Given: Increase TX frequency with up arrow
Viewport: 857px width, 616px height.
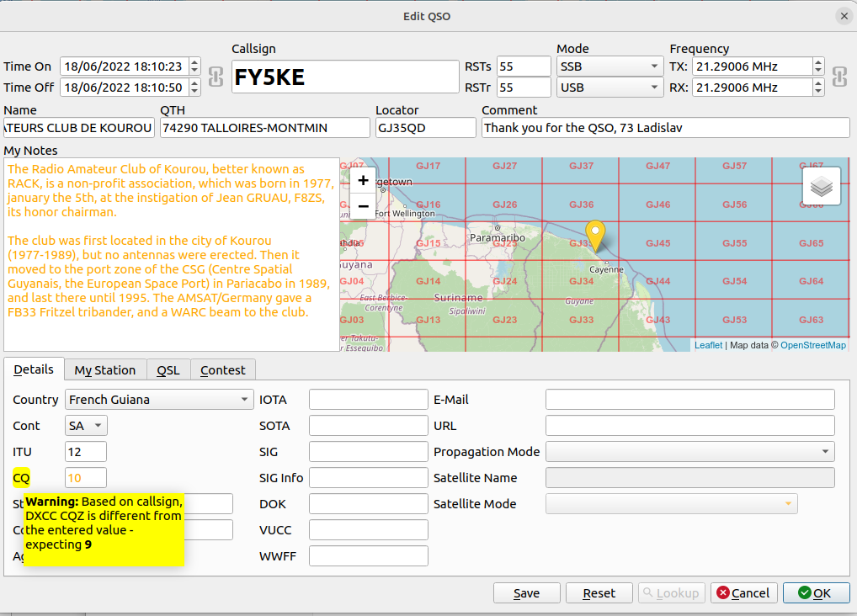Looking at the screenshot, I should (x=817, y=61).
